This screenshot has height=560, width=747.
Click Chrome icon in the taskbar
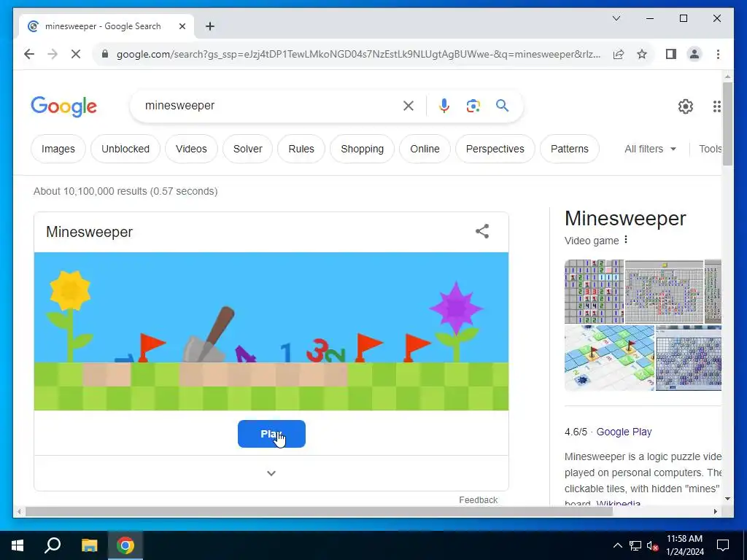pyautogui.click(x=125, y=545)
